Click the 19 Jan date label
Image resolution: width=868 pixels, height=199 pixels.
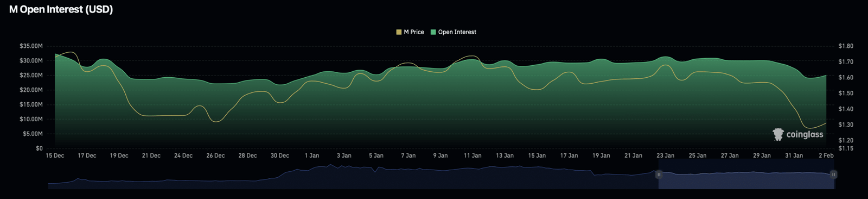click(x=601, y=156)
